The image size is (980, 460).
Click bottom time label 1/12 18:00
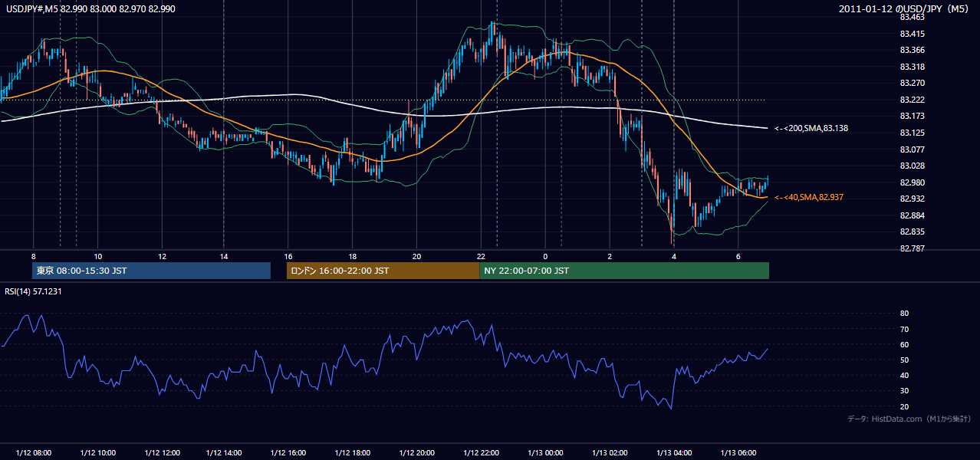(x=353, y=453)
